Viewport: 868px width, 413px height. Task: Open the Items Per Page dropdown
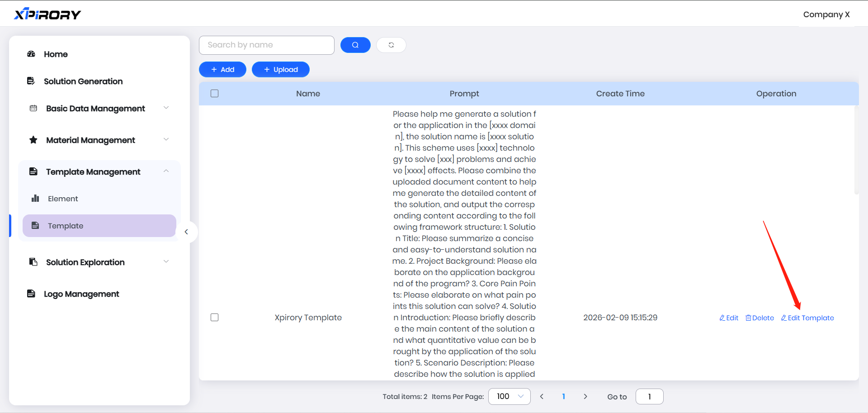tap(509, 396)
